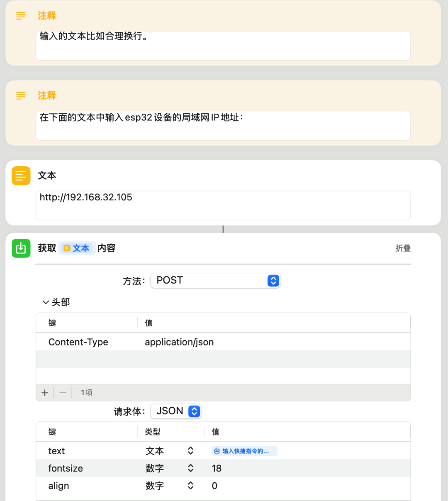
Task: Change type of align key via stepper
Action: click(x=190, y=486)
